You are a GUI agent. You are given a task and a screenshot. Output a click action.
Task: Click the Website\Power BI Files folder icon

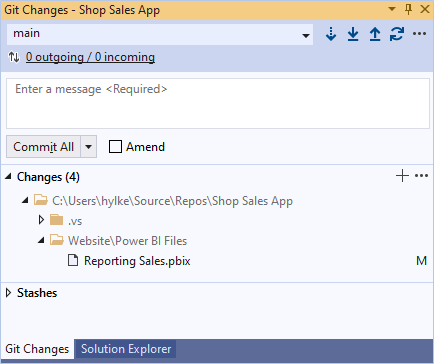click(x=57, y=240)
